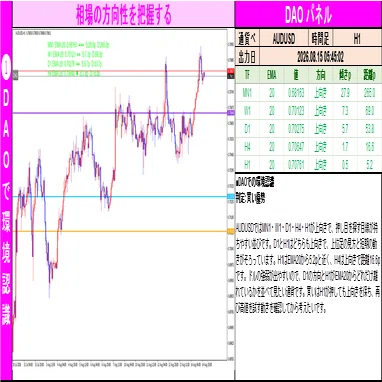Click the distance value 53.8
The height and width of the screenshot is (382, 382).
click(x=369, y=129)
